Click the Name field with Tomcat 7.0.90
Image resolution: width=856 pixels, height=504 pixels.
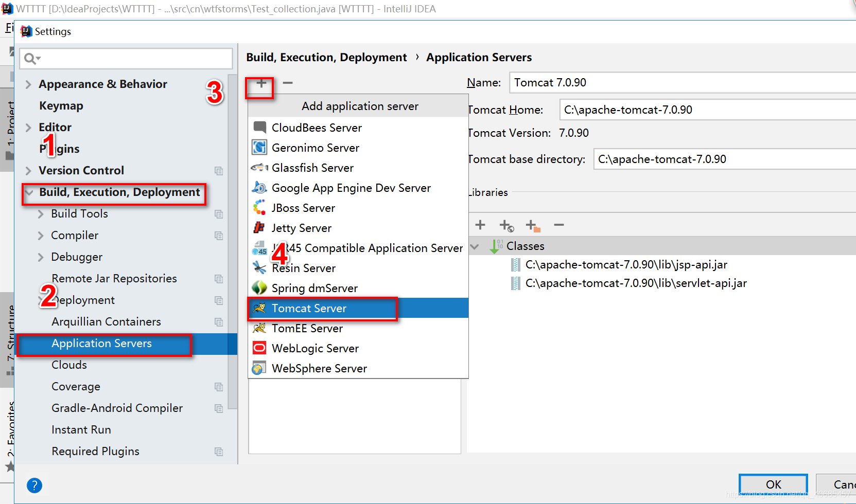(683, 82)
